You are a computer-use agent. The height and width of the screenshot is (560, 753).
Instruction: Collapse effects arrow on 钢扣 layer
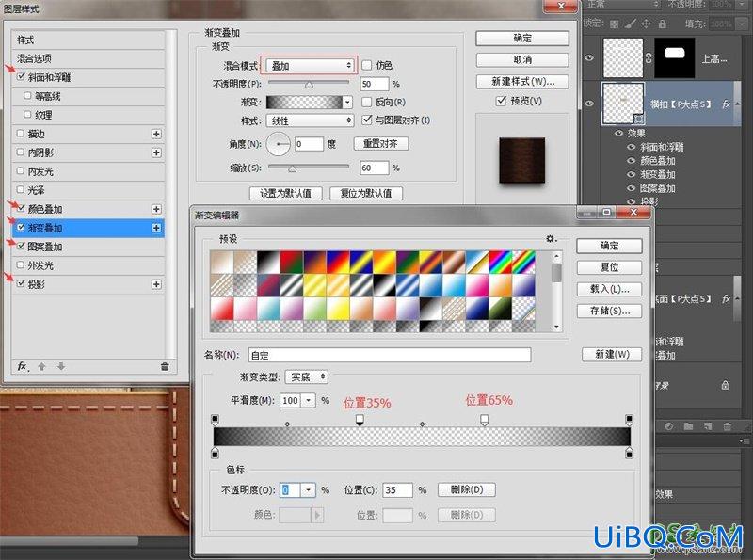[x=737, y=104]
